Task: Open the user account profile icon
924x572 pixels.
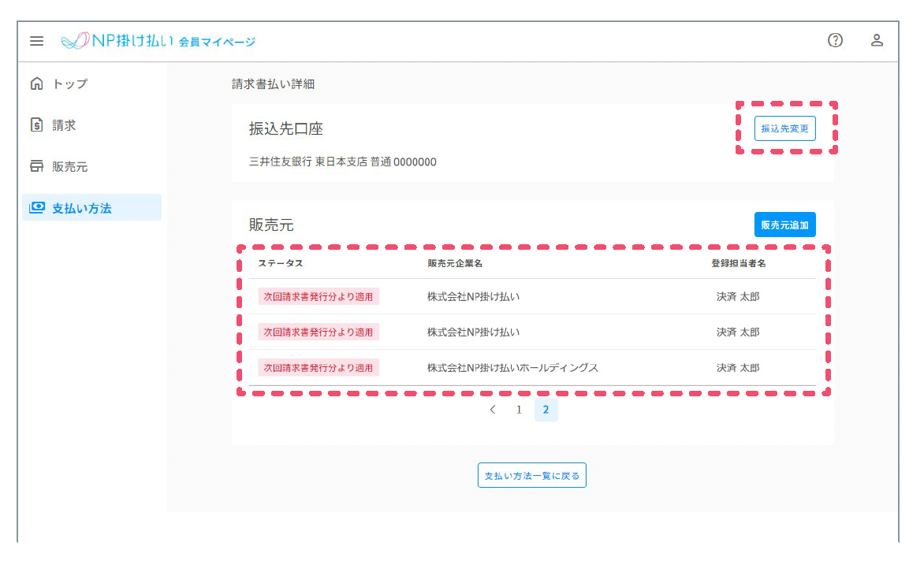Action: click(x=877, y=41)
